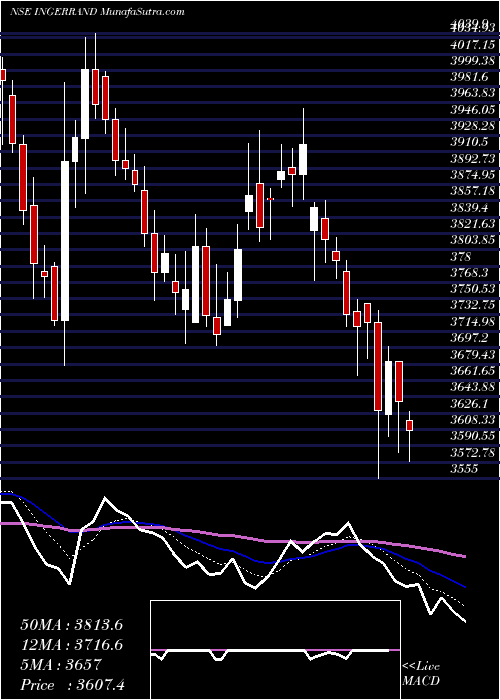
Task: Click the 3643.88 price axis label
Action: point(473,386)
